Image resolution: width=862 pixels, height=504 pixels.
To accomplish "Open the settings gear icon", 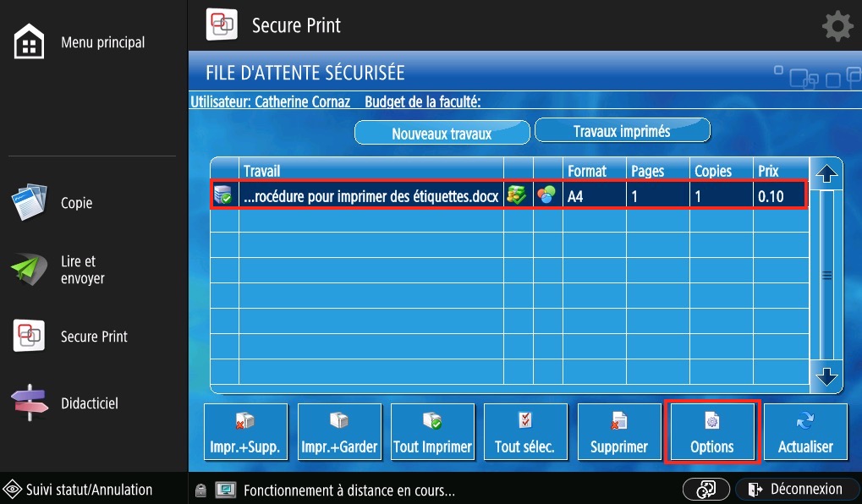I will coord(837,27).
